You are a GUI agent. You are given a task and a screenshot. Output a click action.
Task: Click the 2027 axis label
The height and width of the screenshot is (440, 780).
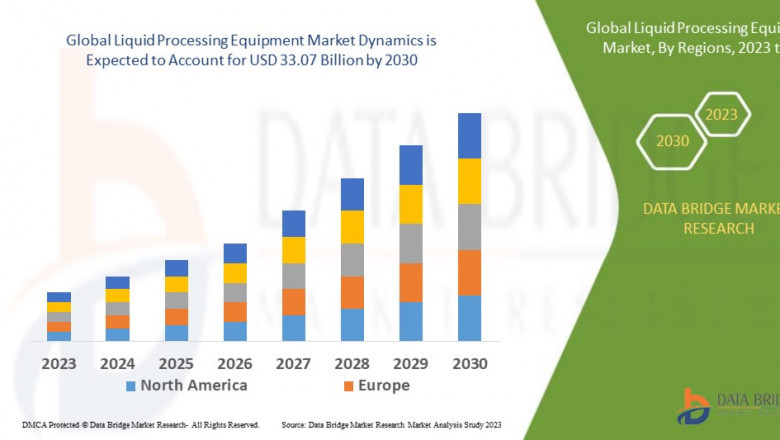click(293, 364)
